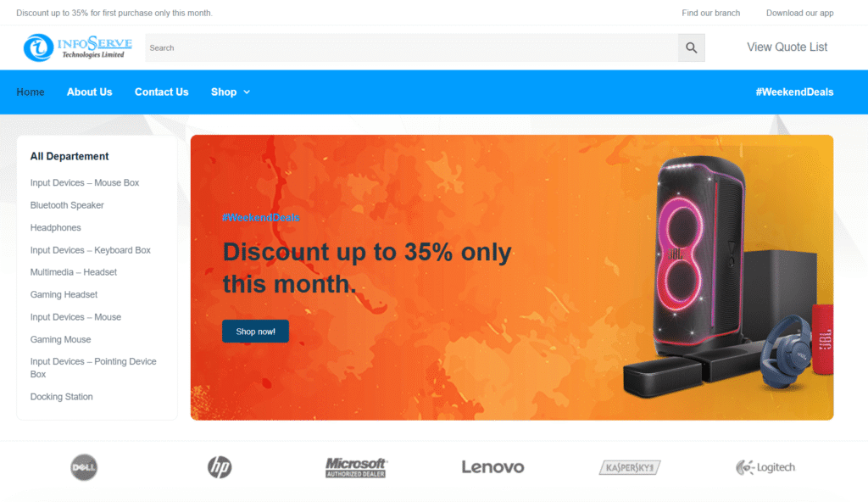Select the Logitech brand logo
Viewport: 868px width, 502px height.
point(765,467)
